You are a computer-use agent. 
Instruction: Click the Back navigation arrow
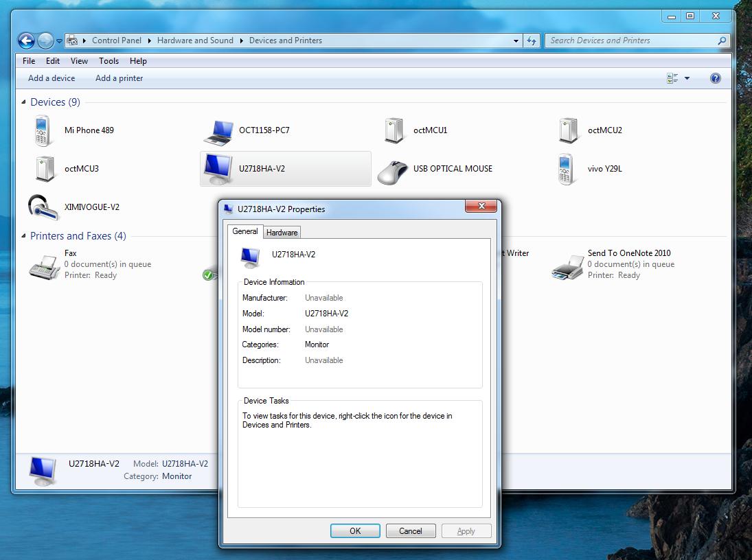tap(26, 40)
